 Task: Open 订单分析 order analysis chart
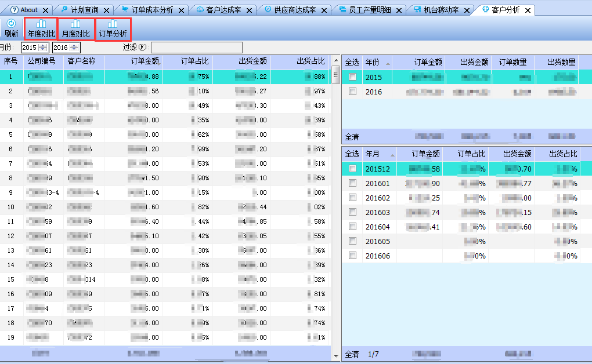click(x=113, y=28)
